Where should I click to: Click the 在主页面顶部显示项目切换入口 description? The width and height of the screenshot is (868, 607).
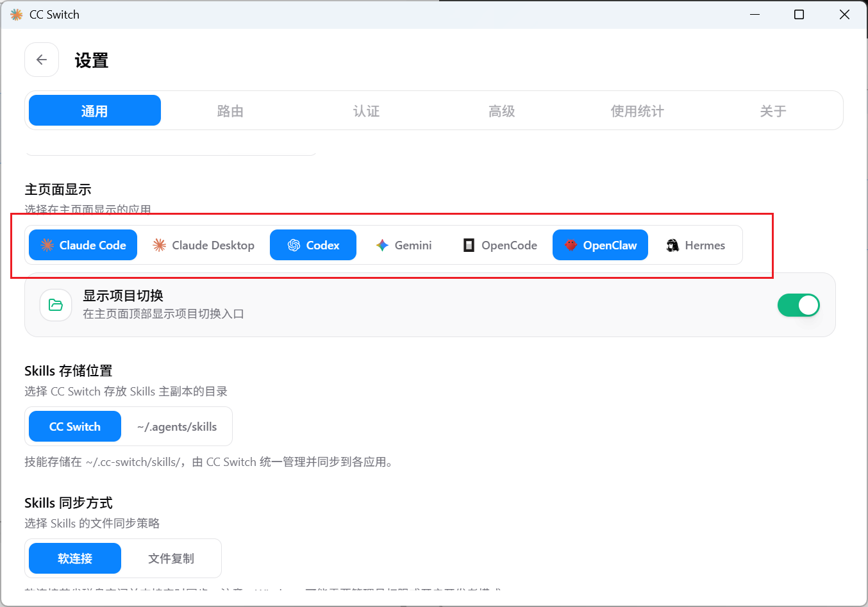point(163,313)
